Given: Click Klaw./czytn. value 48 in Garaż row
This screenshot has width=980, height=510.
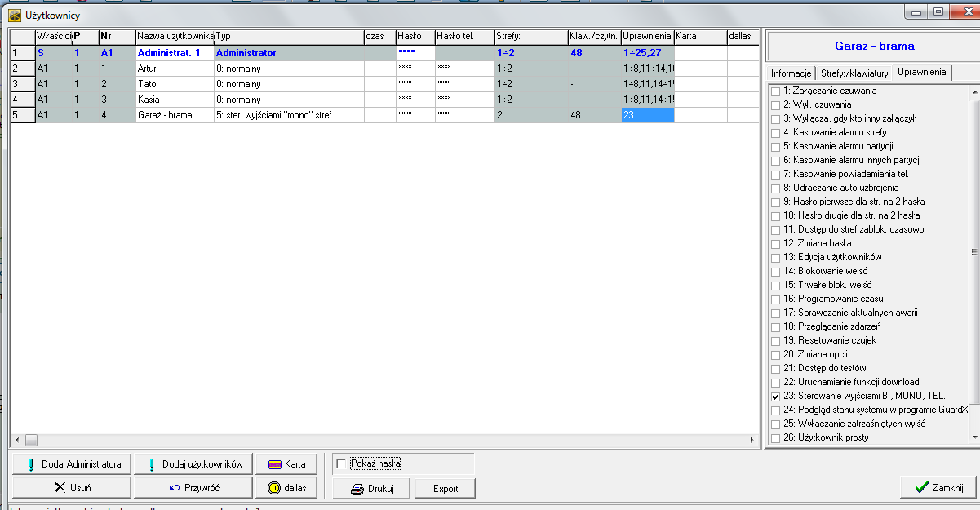Looking at the screenshot, I should pyautogui.click(x=594, y=115).
